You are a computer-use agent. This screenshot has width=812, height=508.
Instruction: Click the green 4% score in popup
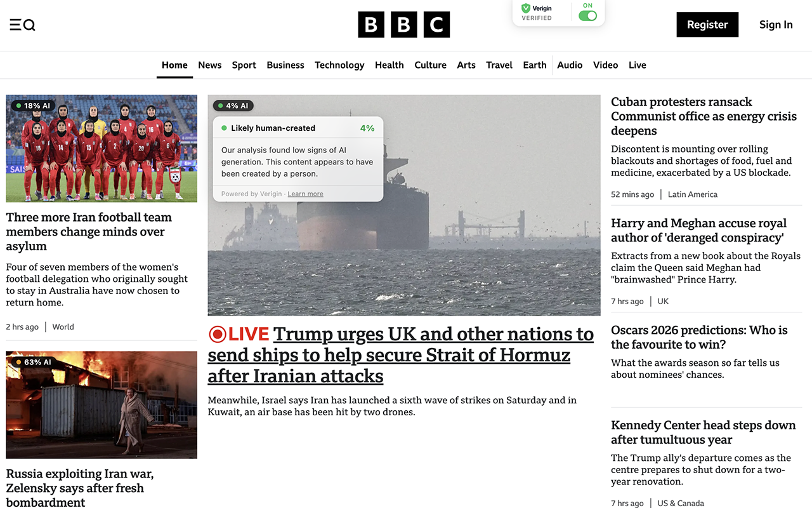[x=367, y=128]
